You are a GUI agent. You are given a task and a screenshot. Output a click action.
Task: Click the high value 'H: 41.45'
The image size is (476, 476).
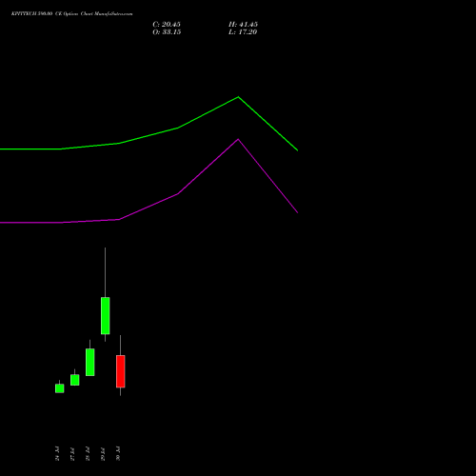pos(243,25)
